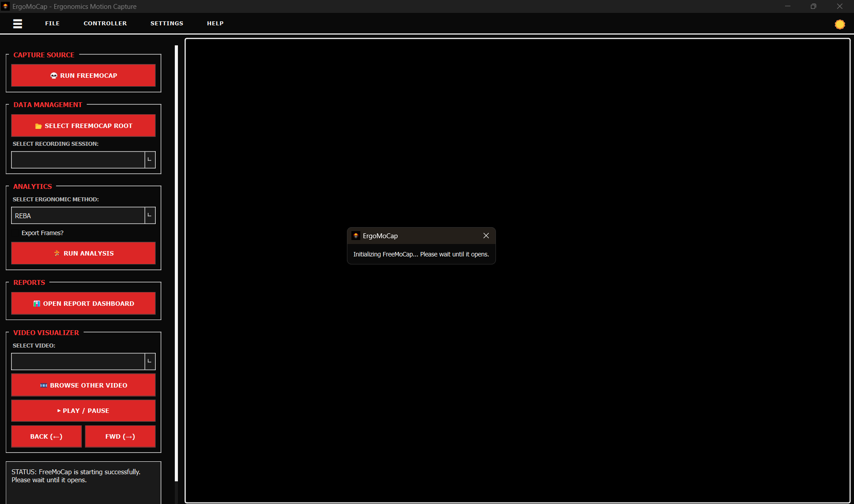Click the STATUS message text
The height and width of the screenshot is (504, 854).
pos(76,476)
